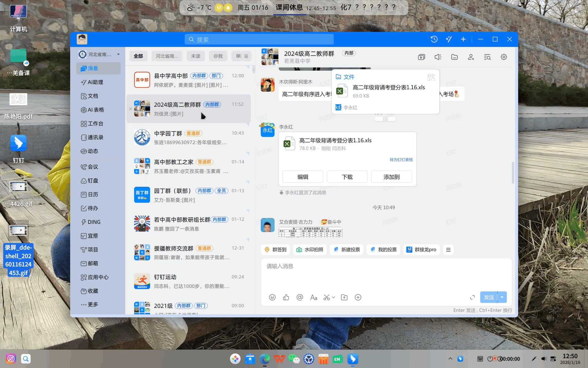Open the AI助手 sidebar item
The image size is (588, 368).
[x=95, y=82]
